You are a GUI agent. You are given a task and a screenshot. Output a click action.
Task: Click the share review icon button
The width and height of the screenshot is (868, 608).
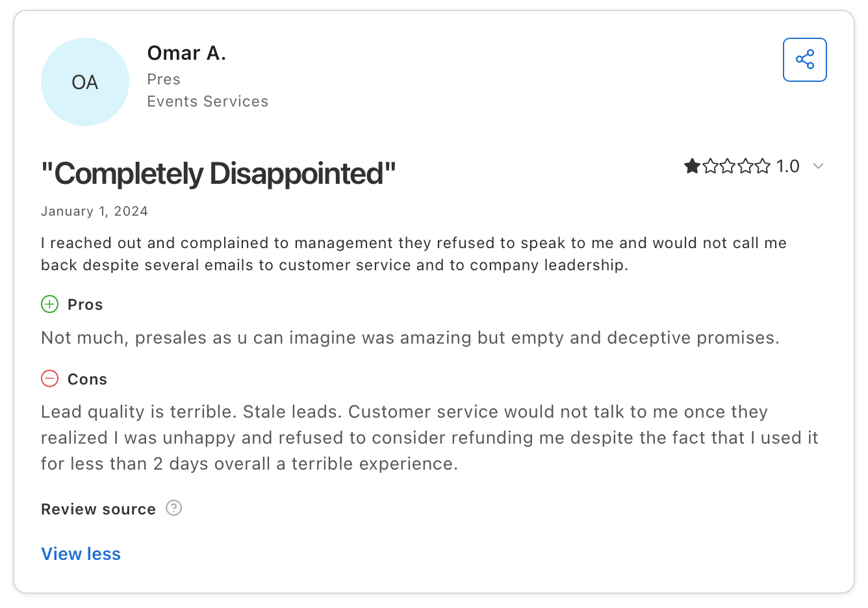tap(804, 60)
